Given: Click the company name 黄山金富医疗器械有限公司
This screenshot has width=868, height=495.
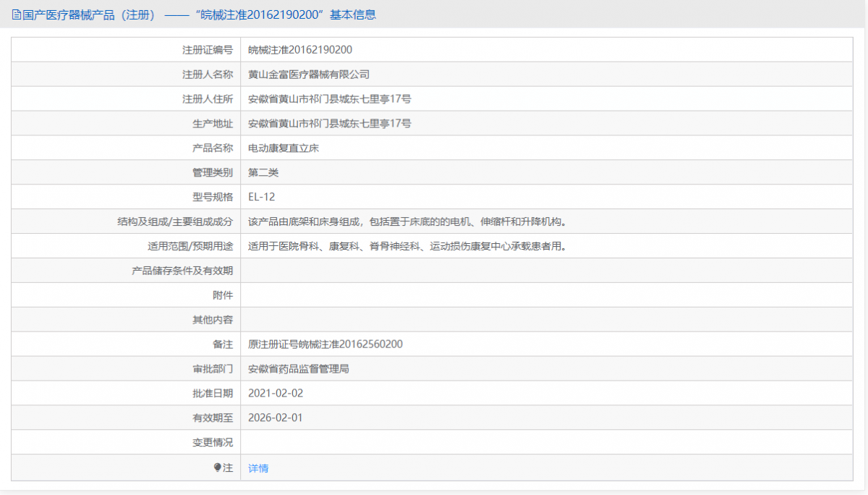Looking at the screenshot, I should (309, 75).
